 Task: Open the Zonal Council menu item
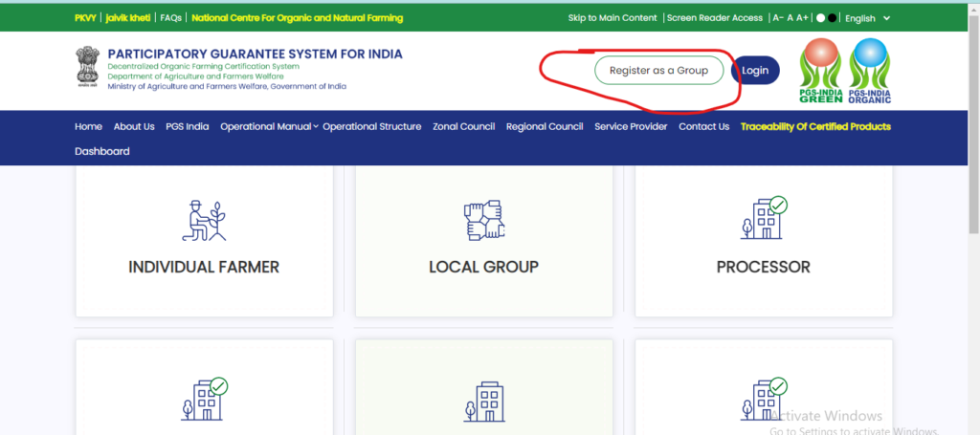(464, 127)
